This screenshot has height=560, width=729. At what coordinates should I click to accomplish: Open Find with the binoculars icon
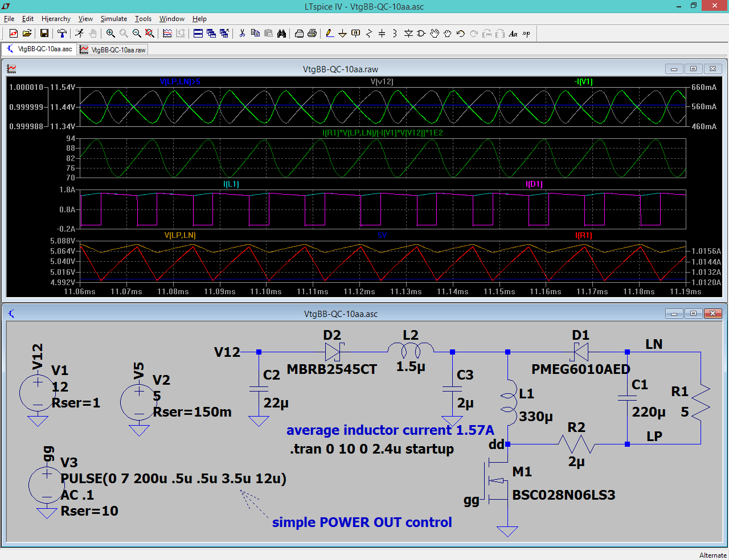(x=281, y=34)
